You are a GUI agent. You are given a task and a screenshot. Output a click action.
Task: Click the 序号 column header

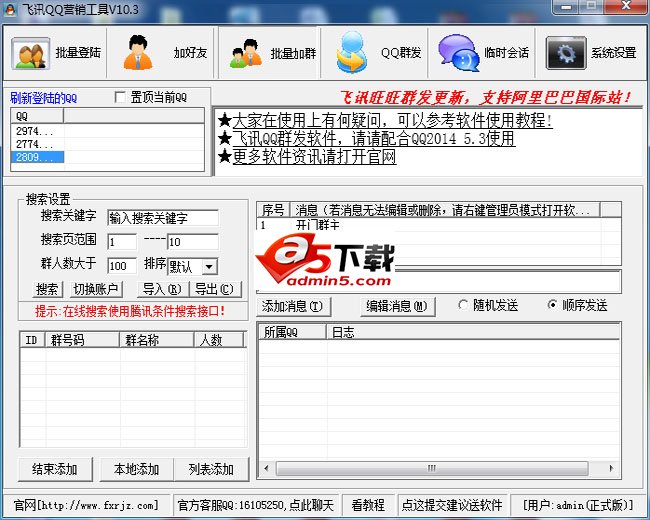273,210
